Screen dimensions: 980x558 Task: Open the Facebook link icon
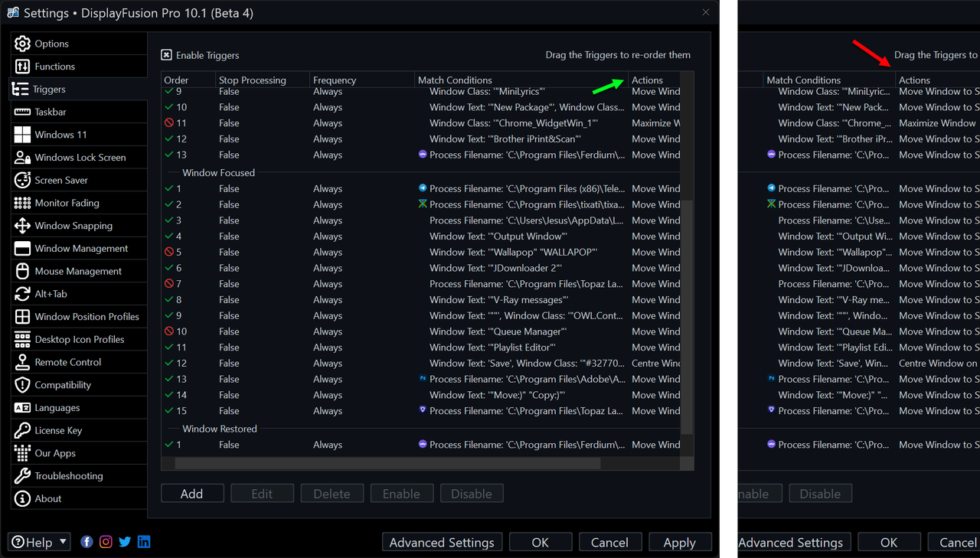click(x=87, y=542)
